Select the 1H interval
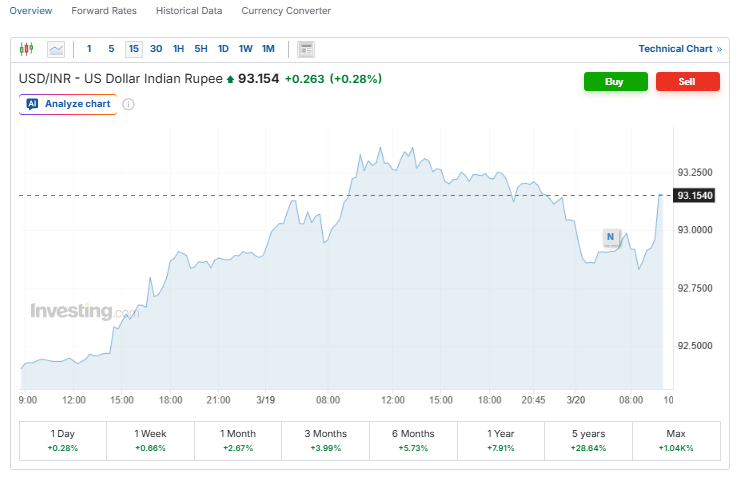 tap(178, 49)
